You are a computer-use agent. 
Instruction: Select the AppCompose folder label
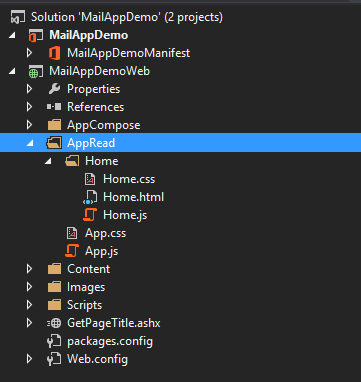tap(104, 125)
